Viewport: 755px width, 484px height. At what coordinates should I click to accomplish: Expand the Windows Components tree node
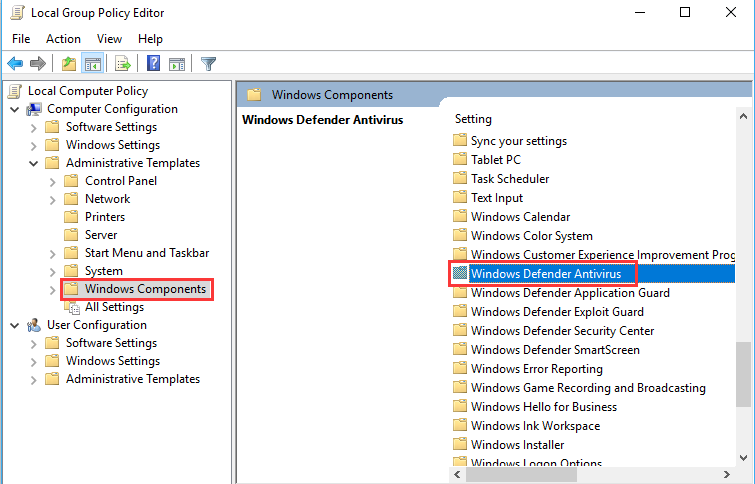[52, 290]
